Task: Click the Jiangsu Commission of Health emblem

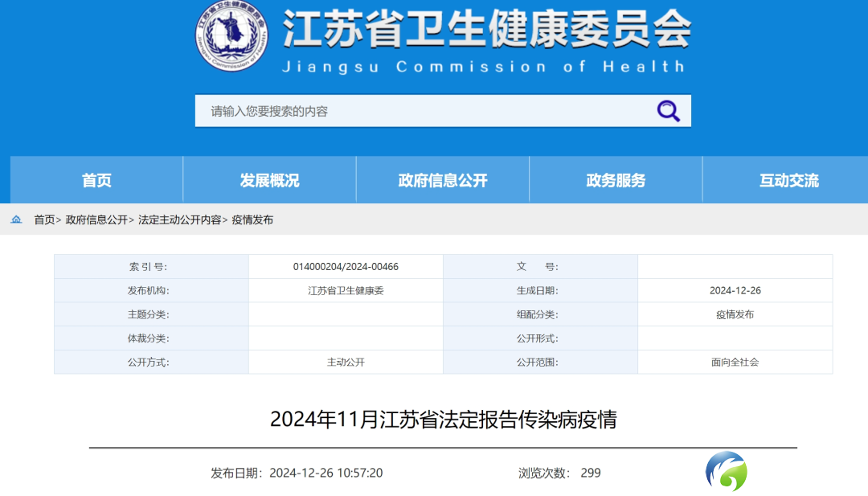Action: tap(231, 35)
